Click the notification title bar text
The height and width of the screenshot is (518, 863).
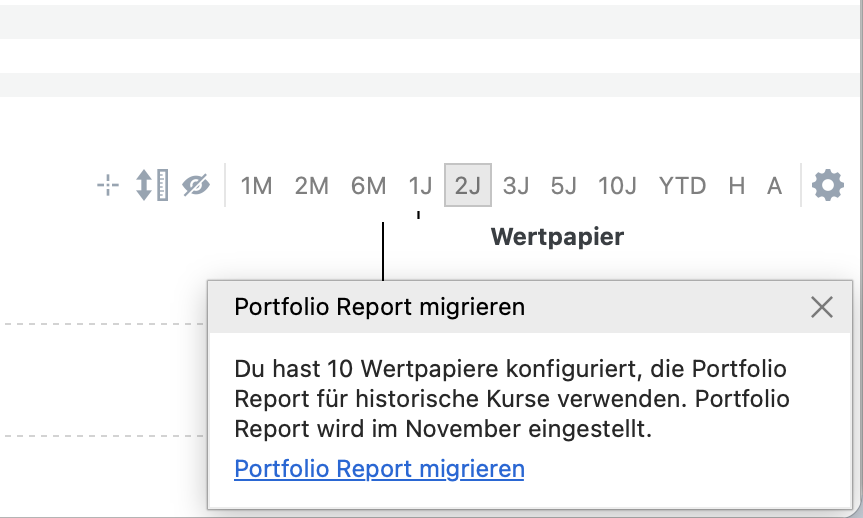tap(379, 307)
